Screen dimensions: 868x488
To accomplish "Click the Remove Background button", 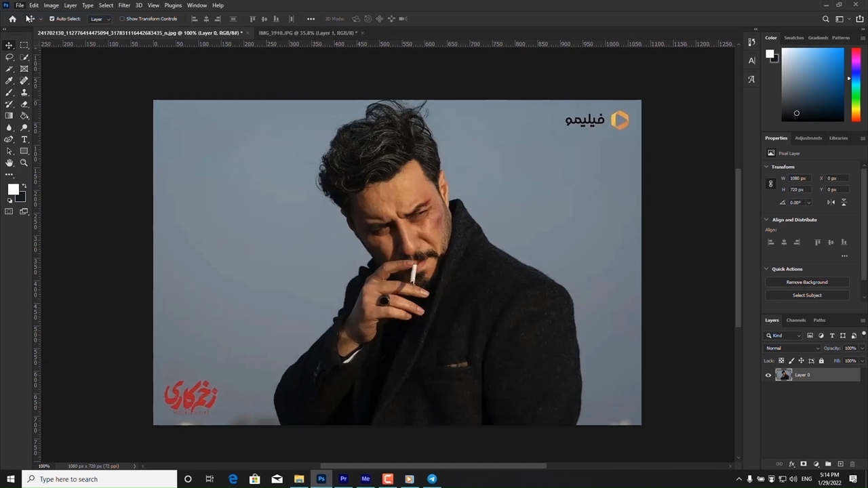I will pyautogui.click(x=807, y=282).
